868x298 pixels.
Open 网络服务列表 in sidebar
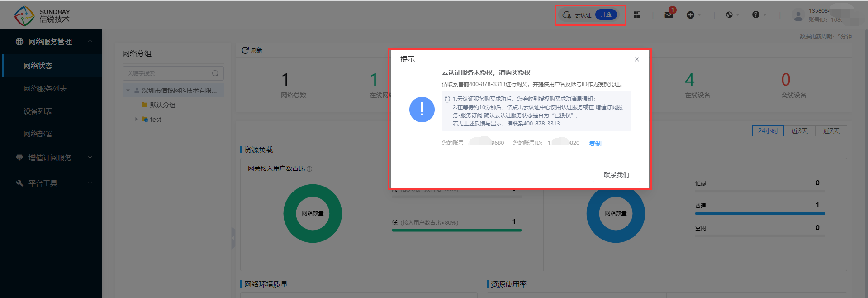coord(45,88)
